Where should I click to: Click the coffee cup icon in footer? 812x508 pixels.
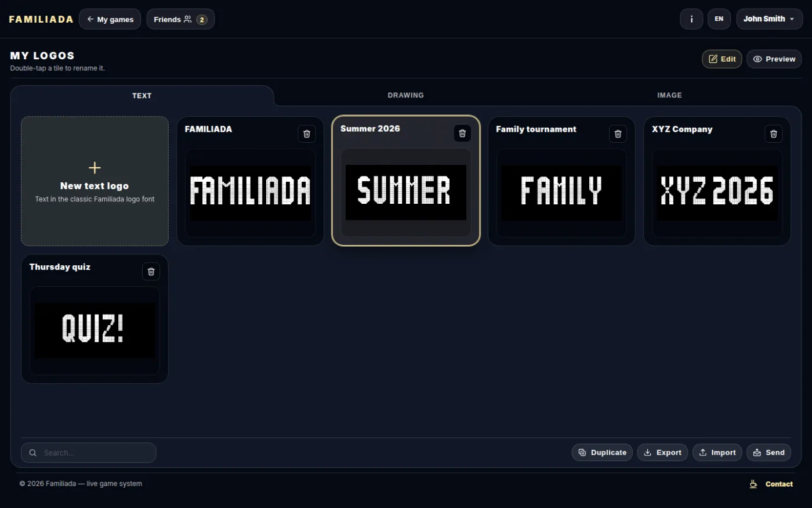pos(753,484)
